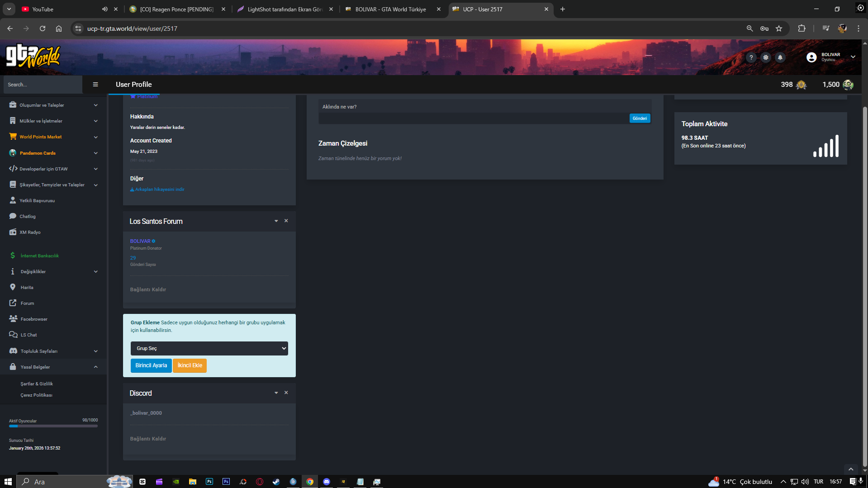Image resolution: width=868 pixels, height=488 pixels.
Task: Open File Explorer from the taskbar
Action: pyautogui.click(x=193, y=482)
